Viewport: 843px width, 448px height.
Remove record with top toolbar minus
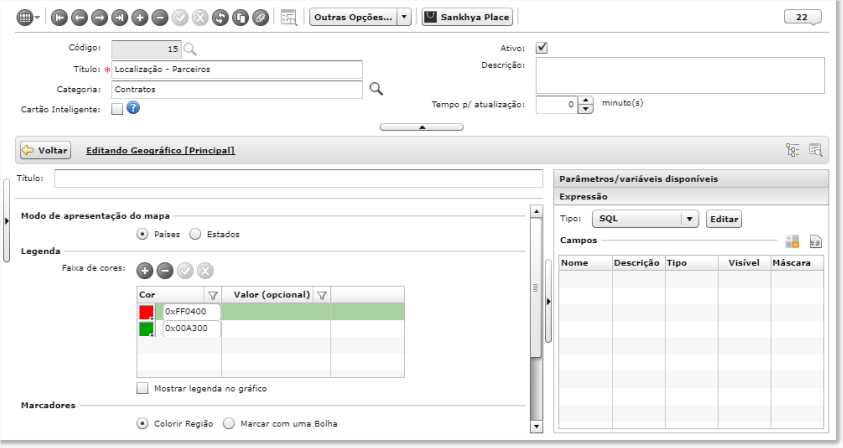[x=160, y=18]
